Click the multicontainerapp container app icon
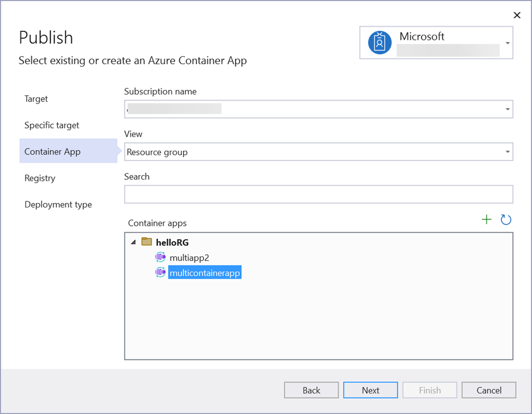Screen dimensions: 532x414 click(x=160, y=273)
